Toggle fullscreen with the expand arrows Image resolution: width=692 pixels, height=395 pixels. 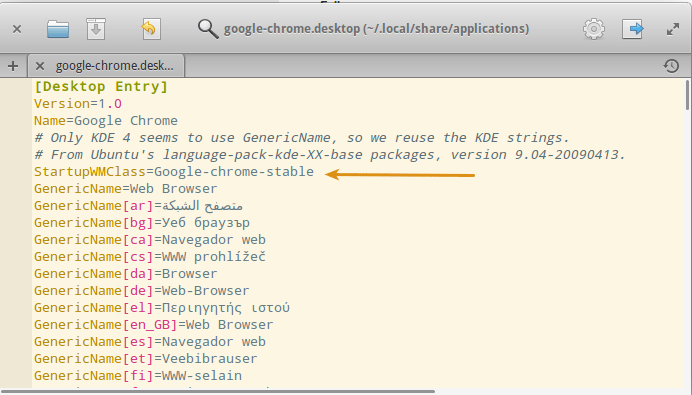pyautogui.click(x=673, y=30)
